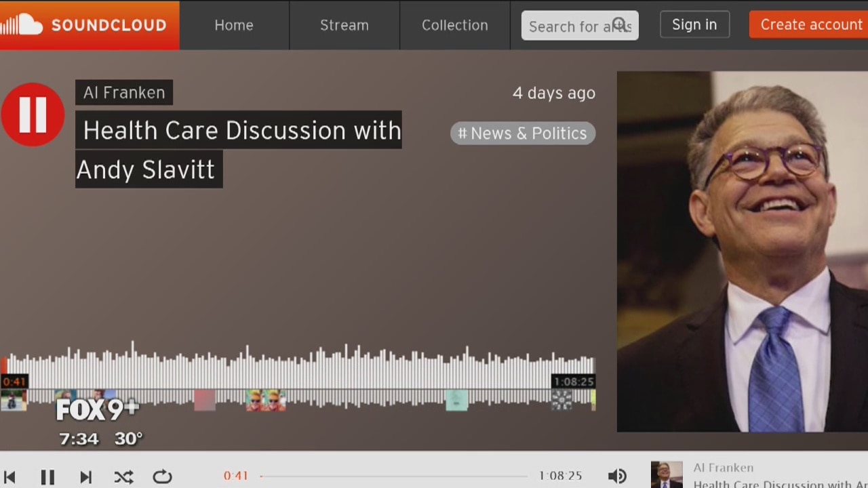This screenshot has height=488, width=868.
Task: Mute the volume speaker icon
Action: click(x=616, y=476)
